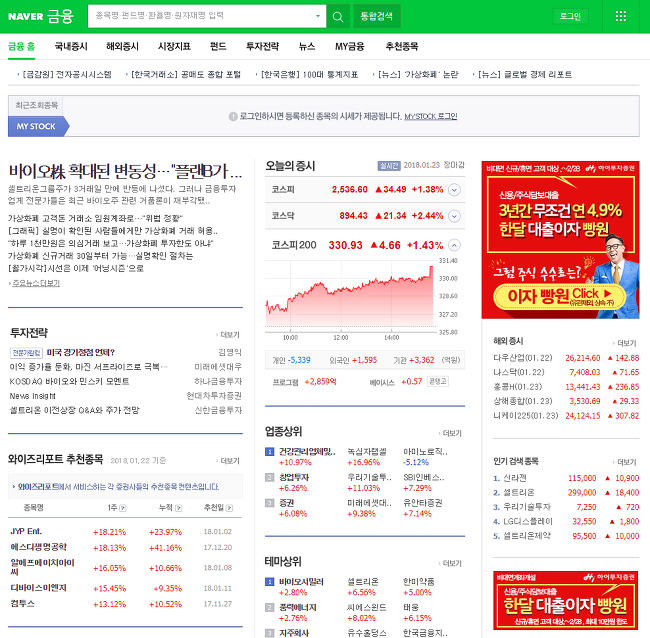Open [뉴스] 글로벌 경제 리포트 link
This screenshot has height=638, width=650.
(525, 75)
